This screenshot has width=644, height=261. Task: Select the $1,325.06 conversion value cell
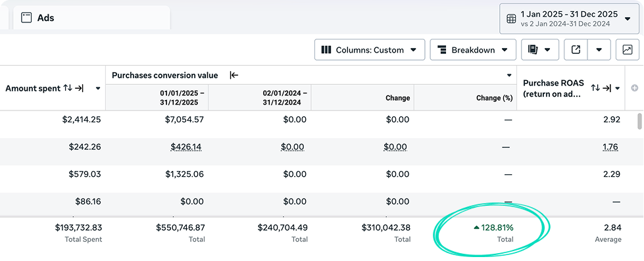pyautogui.click(x=184, y=174)
